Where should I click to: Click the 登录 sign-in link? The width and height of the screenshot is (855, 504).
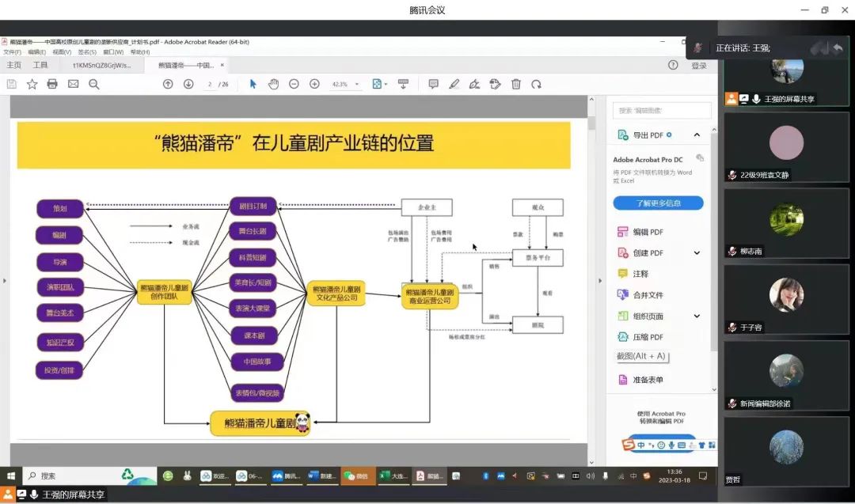click(x=699, y=66)
